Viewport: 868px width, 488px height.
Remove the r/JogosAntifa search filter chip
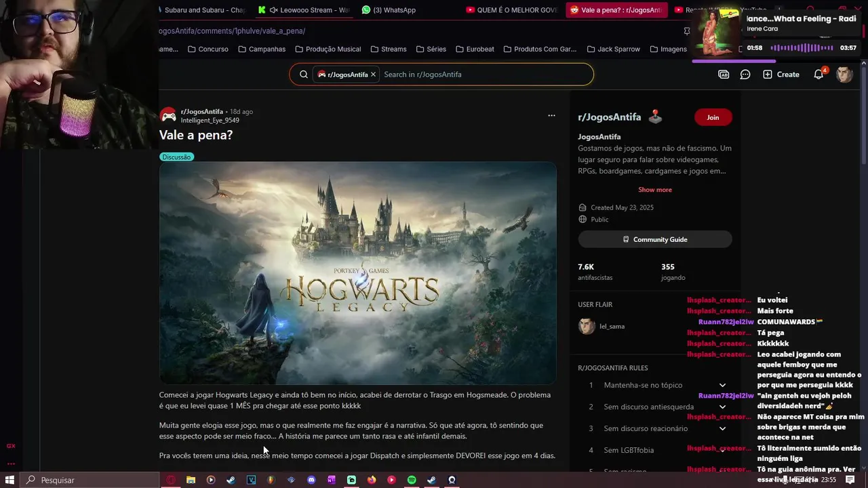373,75
